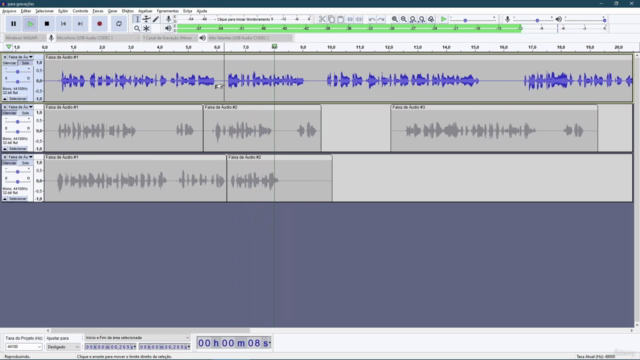Click the green Play transport button

[30, 24]
